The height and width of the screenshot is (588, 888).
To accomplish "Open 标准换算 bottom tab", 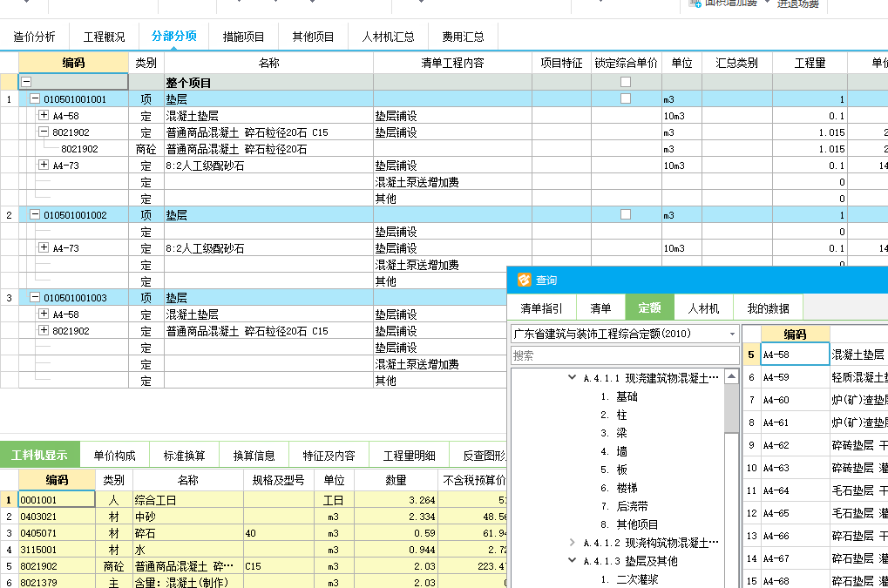I will [x=185, y=456].
